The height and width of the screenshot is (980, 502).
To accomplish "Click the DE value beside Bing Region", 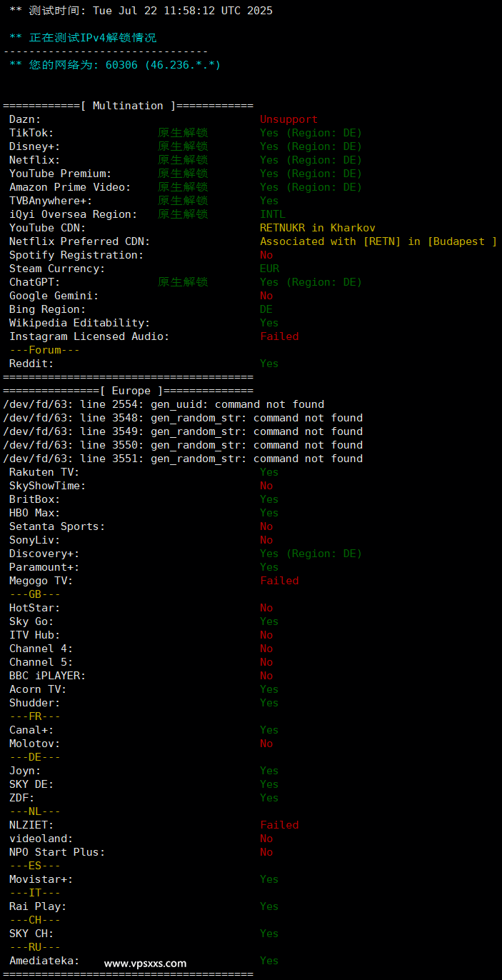I will click(266, 309).
